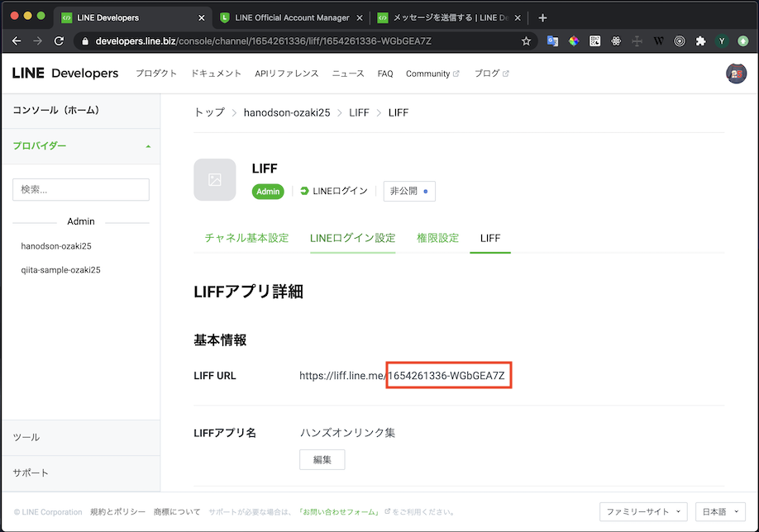This screenshot has height=532, width=759.
Task: Switch to メッセージを送信する browser tab
Action: click(x=450, y=18)
